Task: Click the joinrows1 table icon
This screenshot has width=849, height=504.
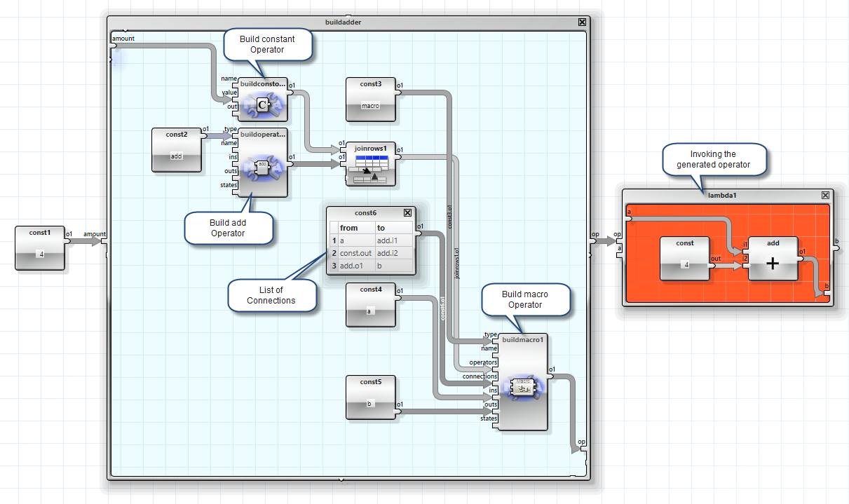Action: coord(371,169)
